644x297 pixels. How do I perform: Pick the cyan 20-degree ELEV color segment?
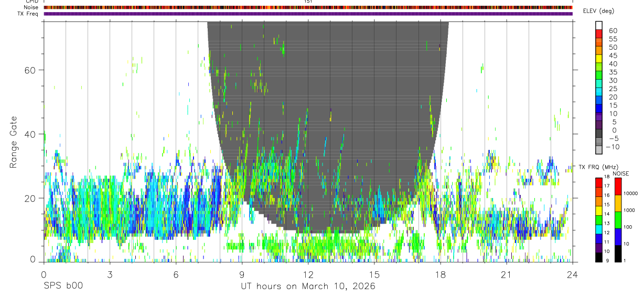pos(599,92)
